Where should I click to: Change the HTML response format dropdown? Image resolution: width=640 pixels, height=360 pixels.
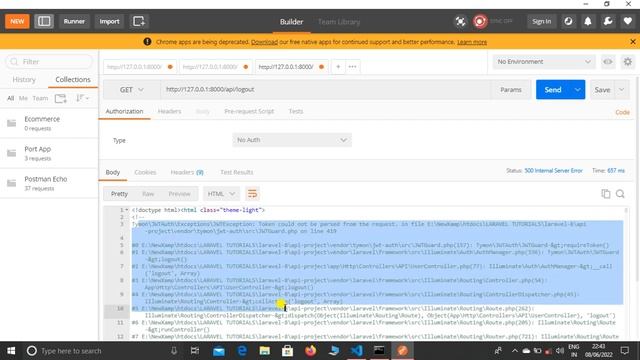pos(221,193)
